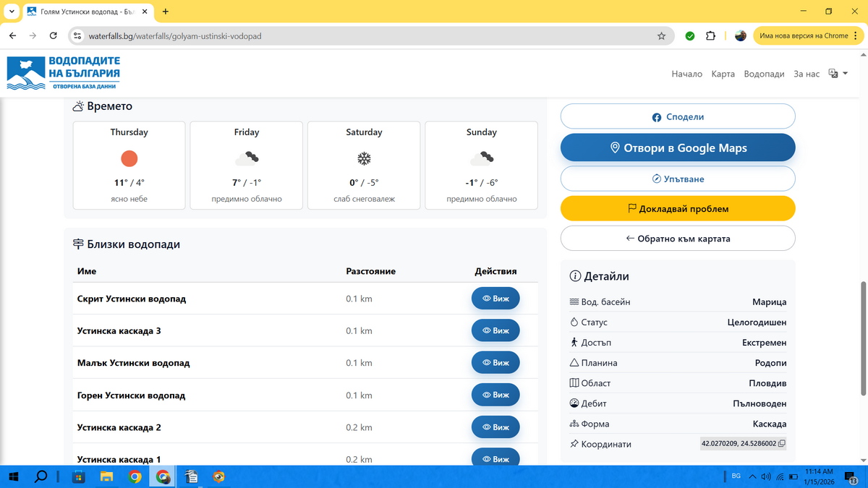Click the page's vertical scrollbar thumb
Image resolution: width=868 pixels, height=488 pixels.
click(862, 338)
